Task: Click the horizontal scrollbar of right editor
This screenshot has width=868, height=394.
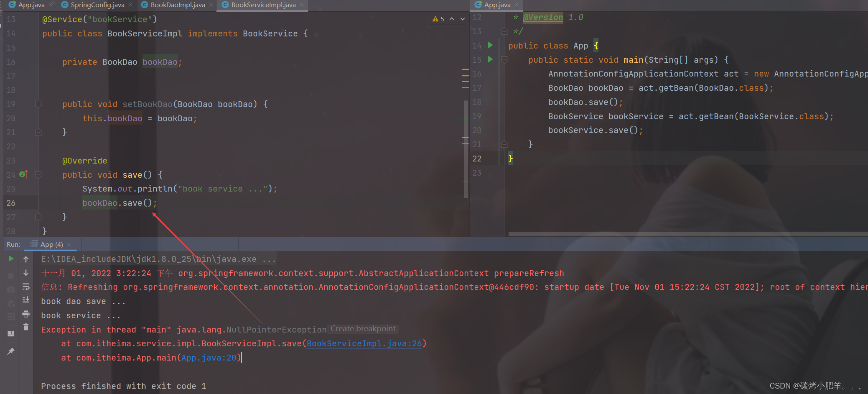Action: 688,234
